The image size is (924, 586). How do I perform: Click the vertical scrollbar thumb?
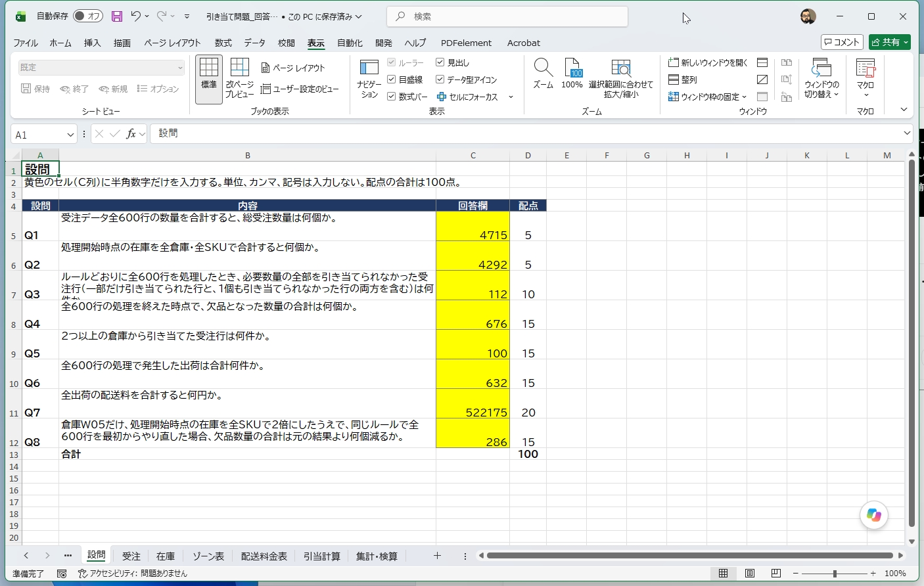[x=912, y=343]
